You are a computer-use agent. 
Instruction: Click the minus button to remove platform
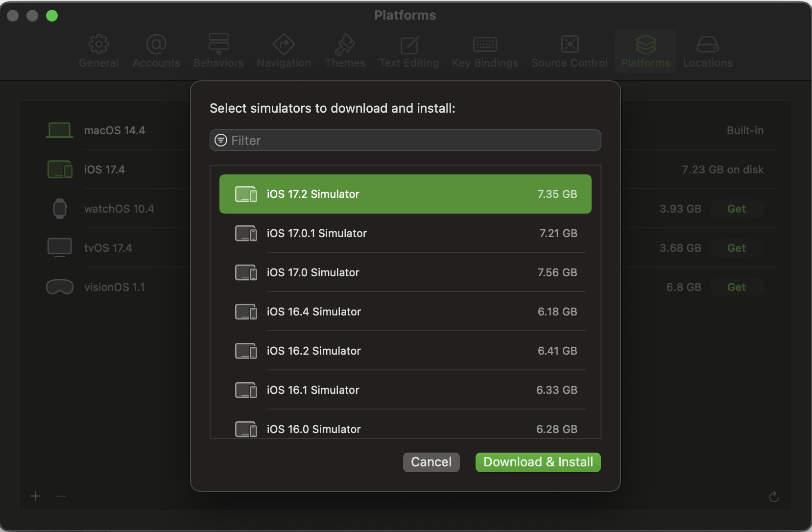(x=61, y=496)
